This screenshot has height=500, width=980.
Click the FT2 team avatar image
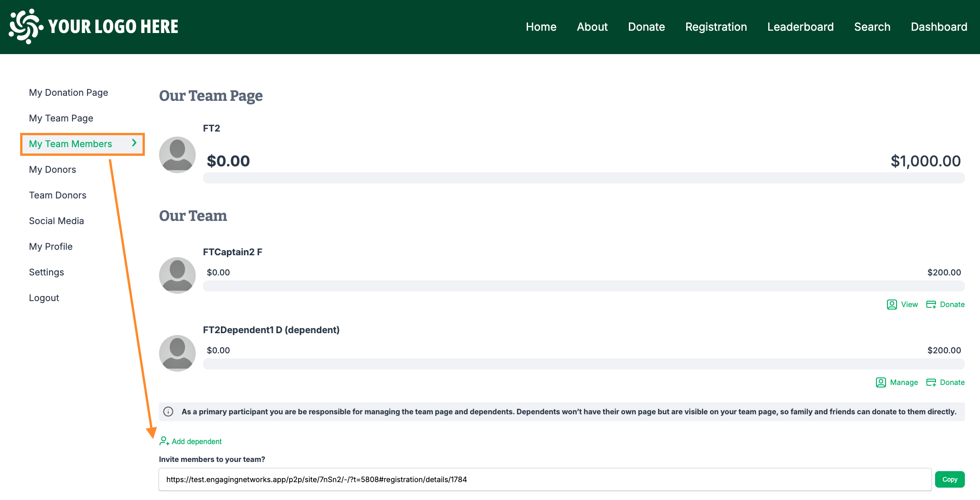pos(177,155)
